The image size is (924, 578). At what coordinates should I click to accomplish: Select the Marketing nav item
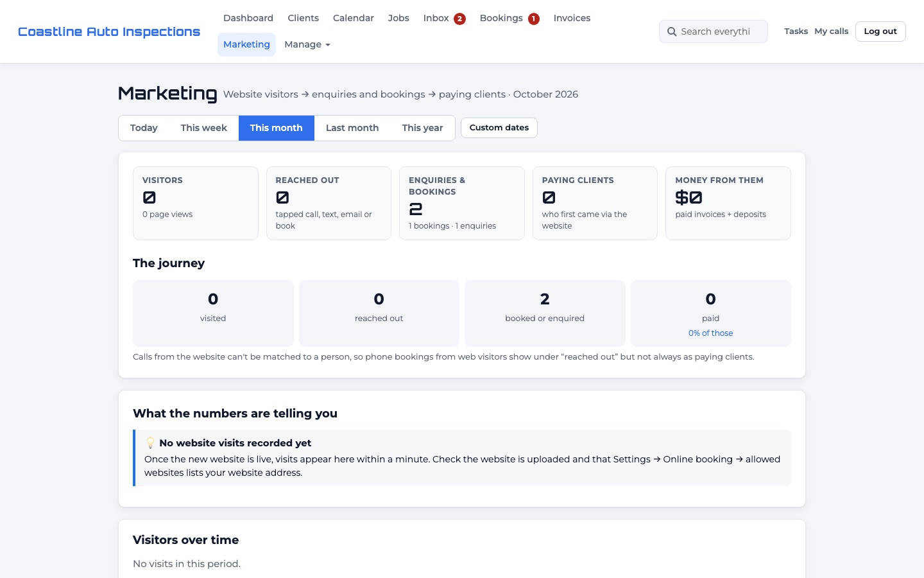coord(246,44)
